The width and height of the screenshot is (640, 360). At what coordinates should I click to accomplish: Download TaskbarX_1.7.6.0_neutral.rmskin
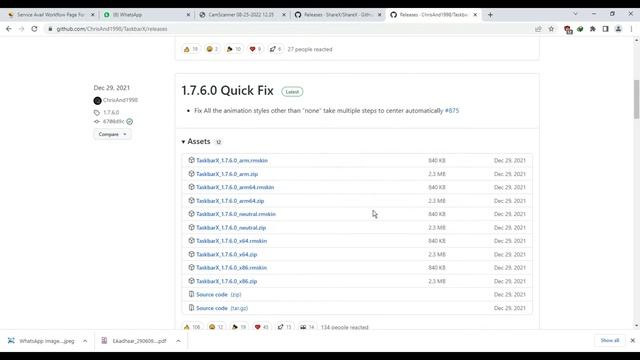(x=236, y=214)
